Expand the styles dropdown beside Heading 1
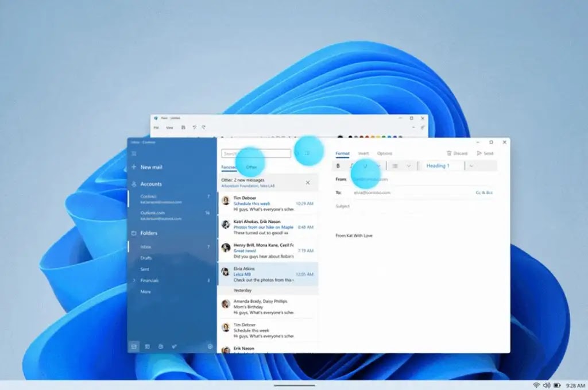This screenshot has height=390, width=588. tap(471, 166)
